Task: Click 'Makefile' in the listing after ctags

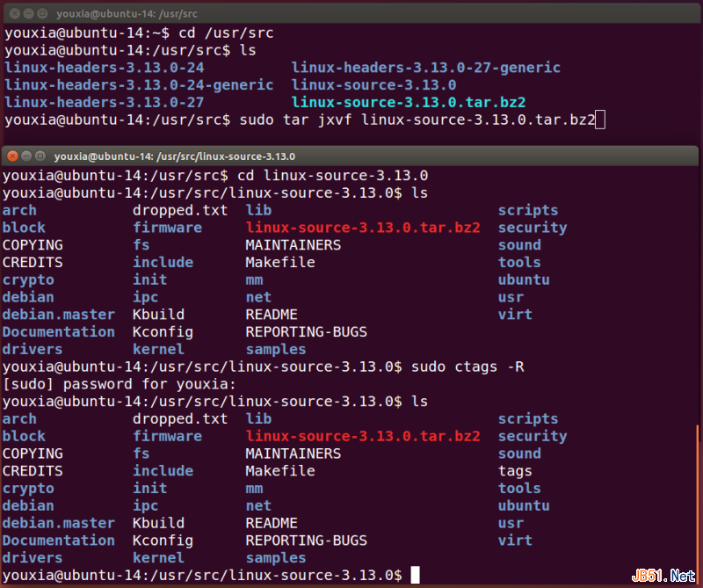Action: click(280, 471)
